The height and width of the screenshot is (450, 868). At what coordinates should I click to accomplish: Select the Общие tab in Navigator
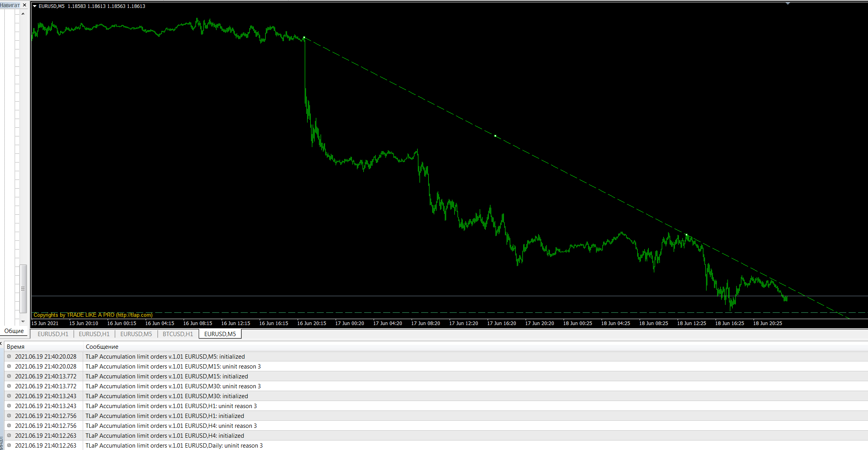click(14, 331)
